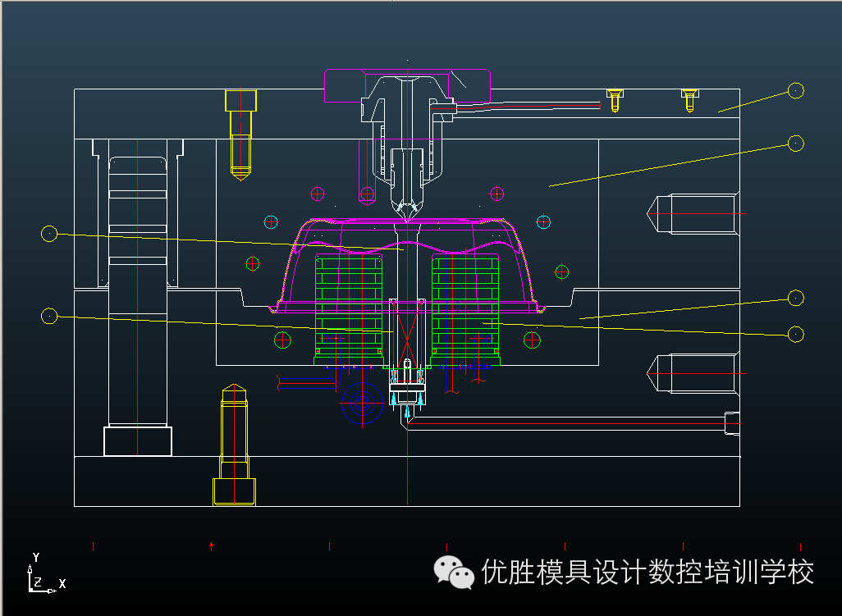Click the red arrow tick marker below the drawing
This screenshot has width=842, height=616.
click(212, 546)
